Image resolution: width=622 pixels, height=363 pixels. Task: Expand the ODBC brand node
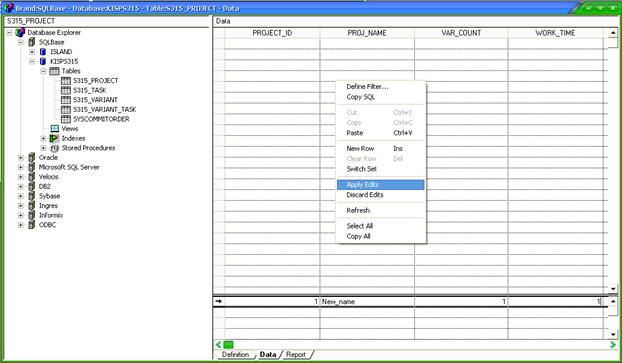[x=21, y=225]
